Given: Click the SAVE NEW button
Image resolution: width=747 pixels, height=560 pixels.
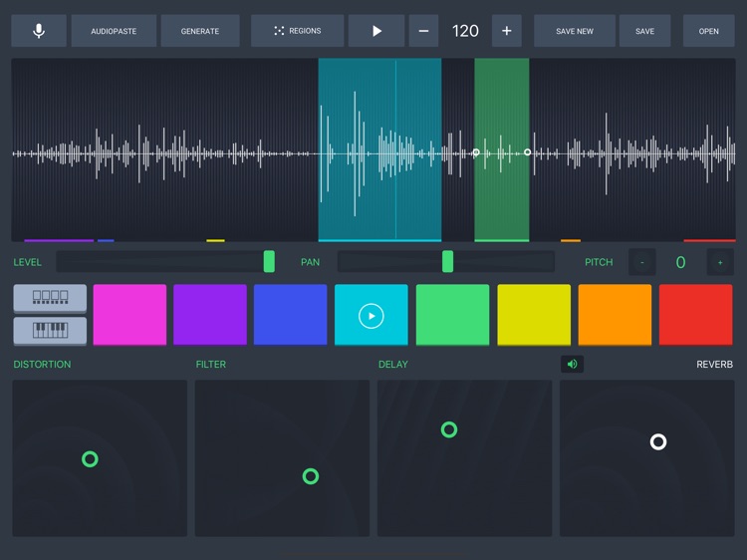Looking at the screenshot, I should pyautogui.click(x=575, y=31).
